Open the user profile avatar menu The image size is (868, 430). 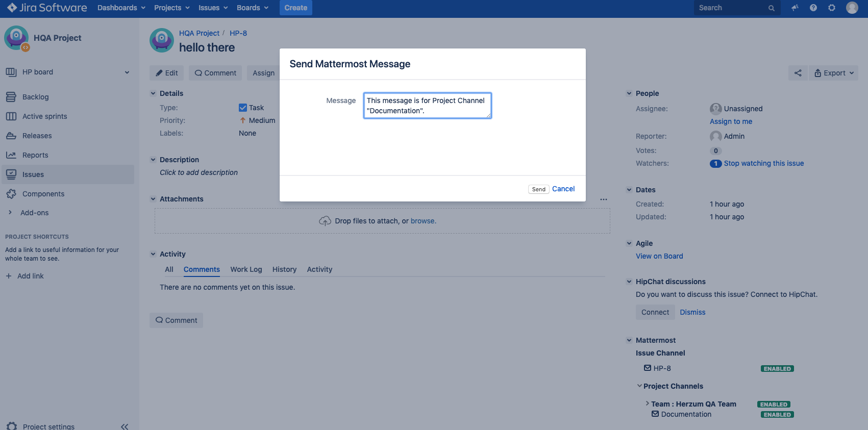tap(852, 8)
